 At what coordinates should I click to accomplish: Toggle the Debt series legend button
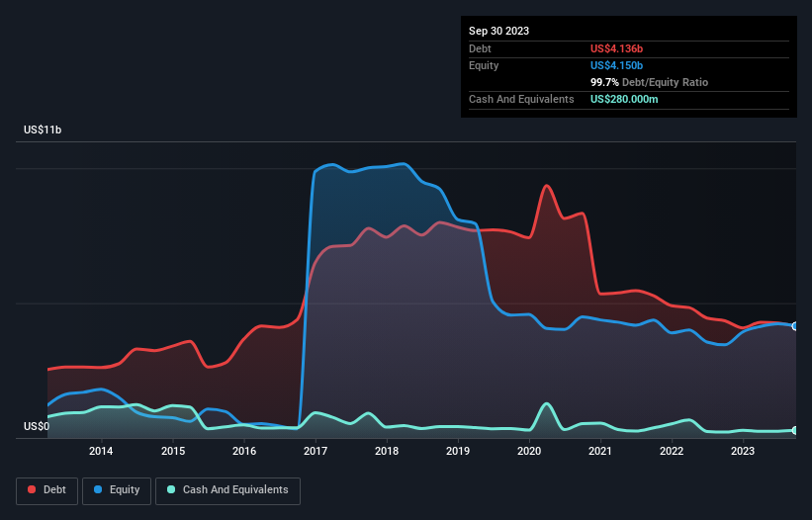pos(47,490)
